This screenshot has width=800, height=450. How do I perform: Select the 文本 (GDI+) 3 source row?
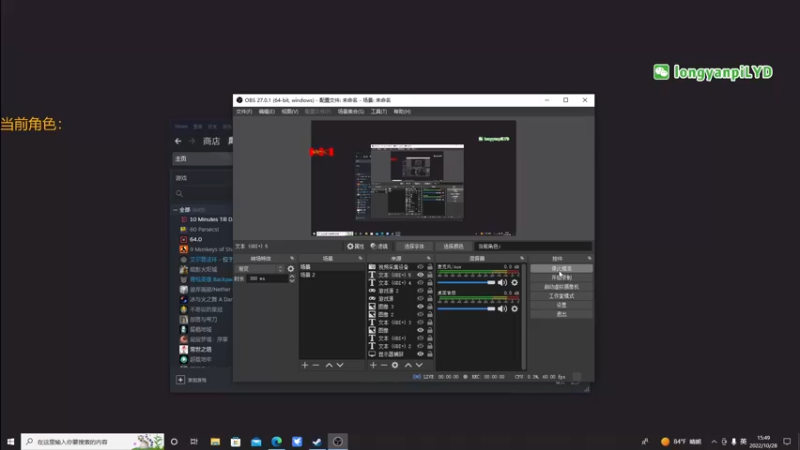401,322
